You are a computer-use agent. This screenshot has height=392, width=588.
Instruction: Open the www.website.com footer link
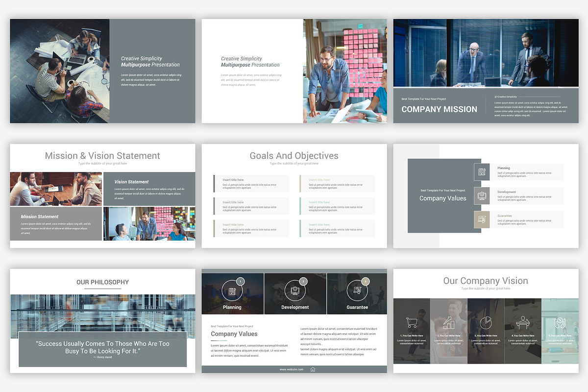[x=292, y=369]
